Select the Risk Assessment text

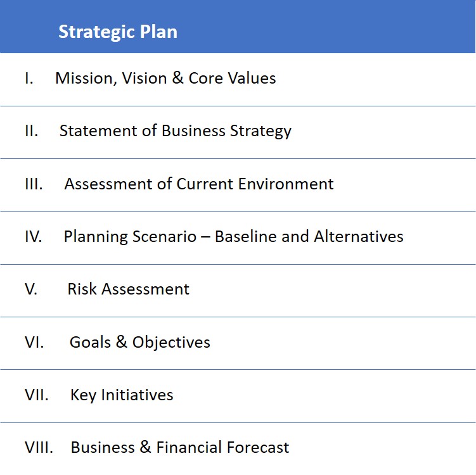tap(129, 289)
